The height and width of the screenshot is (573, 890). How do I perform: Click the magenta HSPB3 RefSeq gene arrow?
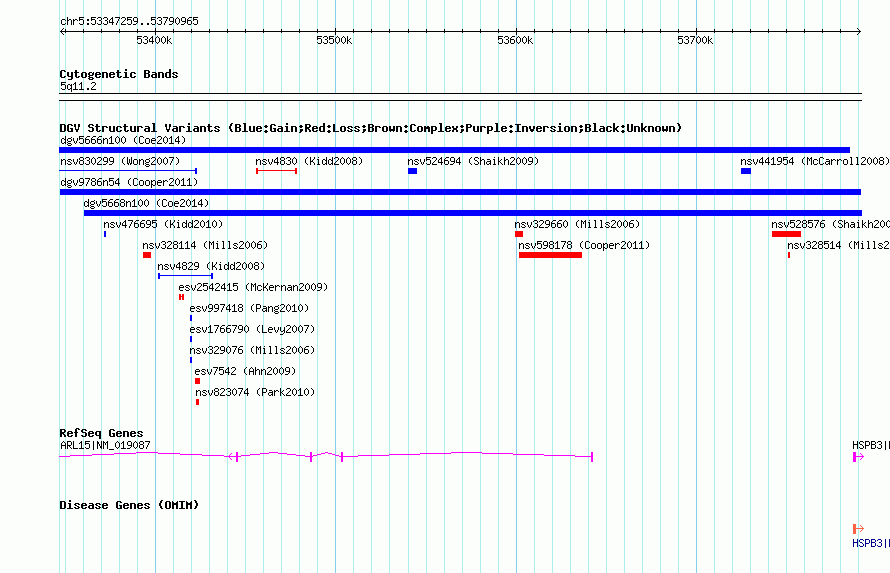858,457
